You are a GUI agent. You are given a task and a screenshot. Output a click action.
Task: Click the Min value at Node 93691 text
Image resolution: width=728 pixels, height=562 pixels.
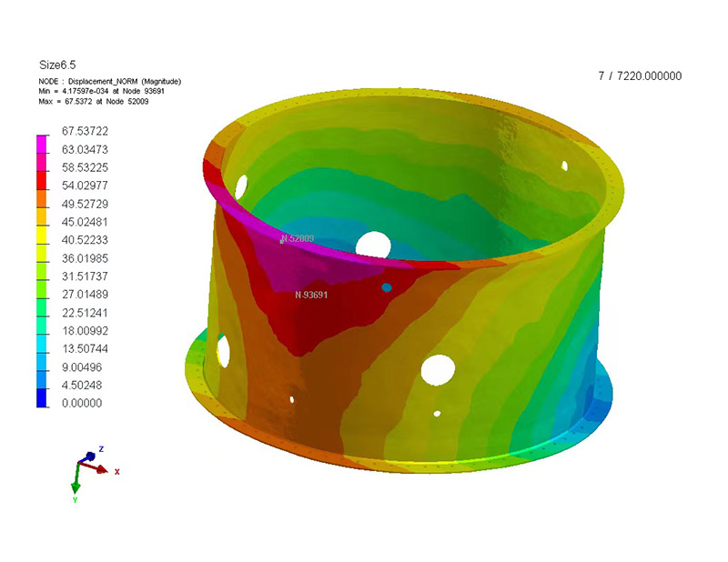tap(100, 91)
